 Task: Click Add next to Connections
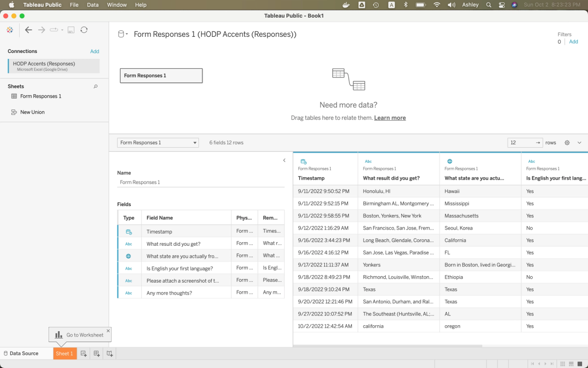pos(95,52)
